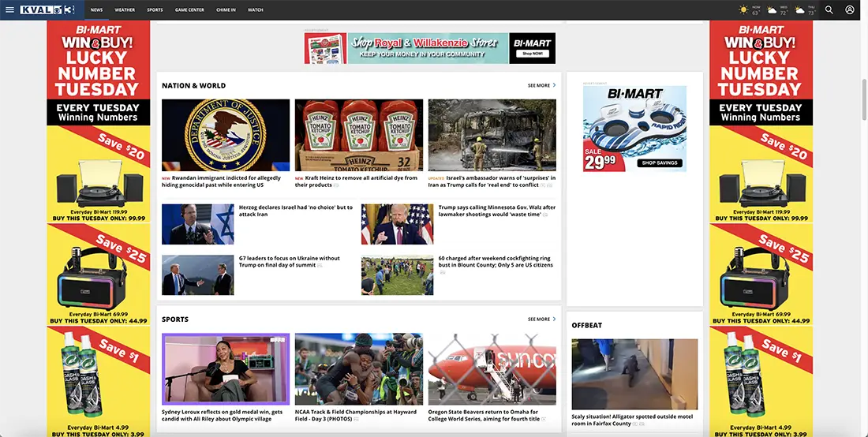Open Sun Country airplane thumbnail
This screenshot has height=437, width=868.
pos(492,369)
